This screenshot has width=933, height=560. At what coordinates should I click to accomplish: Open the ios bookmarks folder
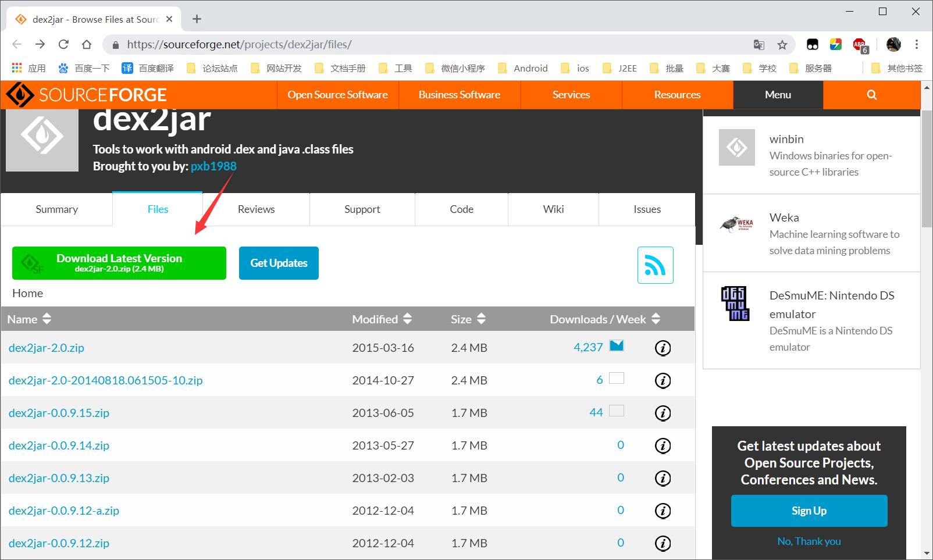575,68
